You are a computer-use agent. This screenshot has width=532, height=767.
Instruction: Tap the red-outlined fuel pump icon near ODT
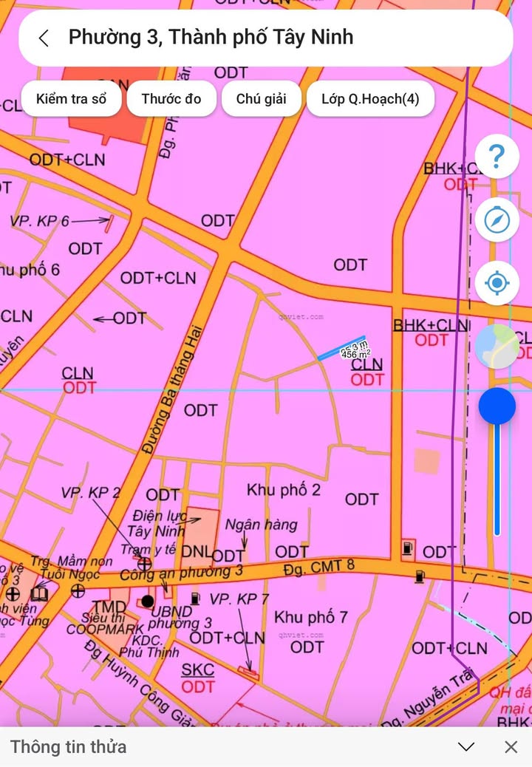point(407,548)
